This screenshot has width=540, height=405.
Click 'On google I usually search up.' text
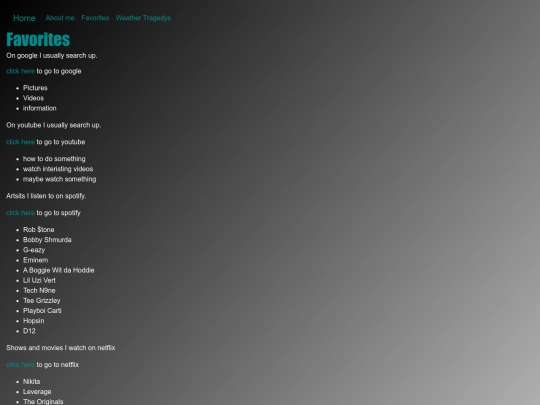coord(52,56)
